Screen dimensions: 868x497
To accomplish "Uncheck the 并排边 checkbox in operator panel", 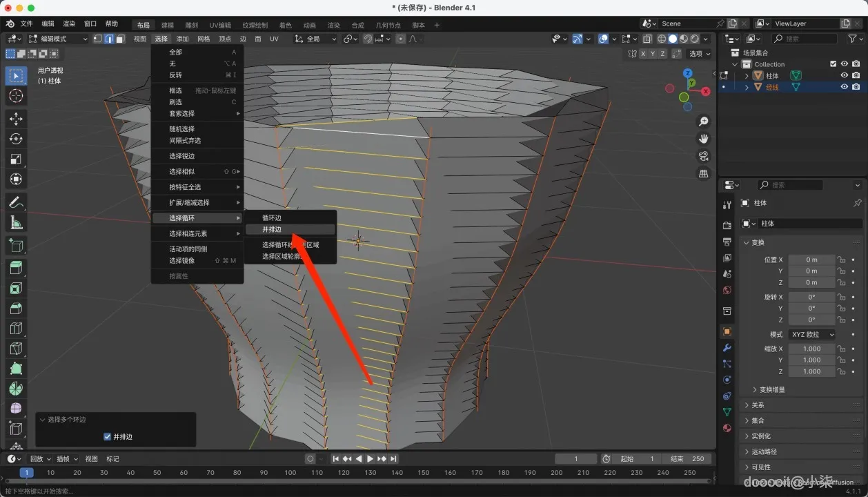I will click(x=107, y=436).
